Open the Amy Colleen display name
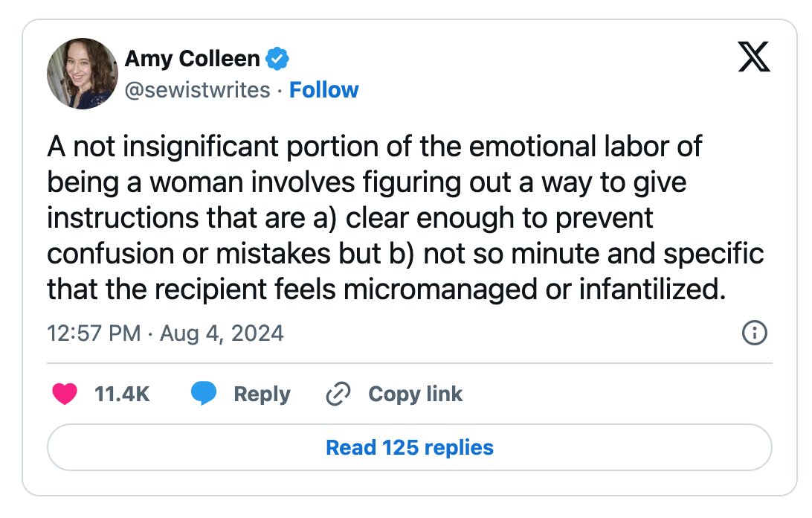 tap(192, 59)
